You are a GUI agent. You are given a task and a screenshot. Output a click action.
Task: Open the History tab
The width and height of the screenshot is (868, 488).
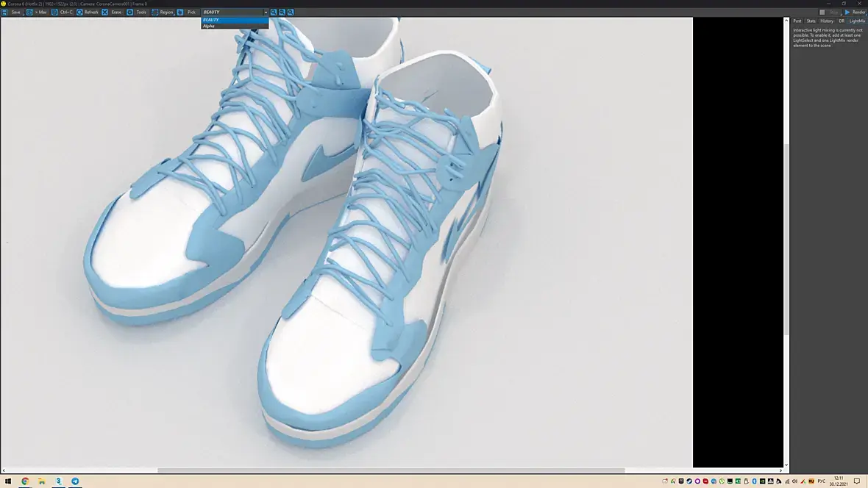pyautogui.click(x=827, y=21)
